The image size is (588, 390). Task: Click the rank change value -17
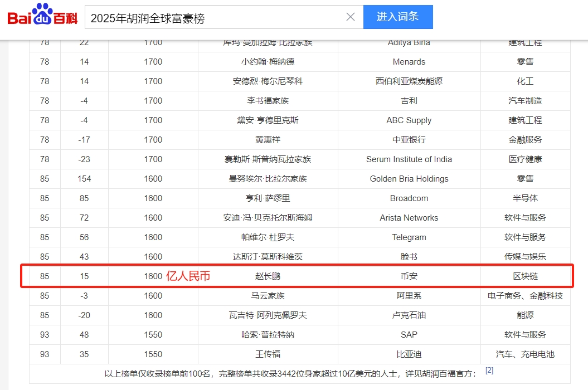point(84,140)
